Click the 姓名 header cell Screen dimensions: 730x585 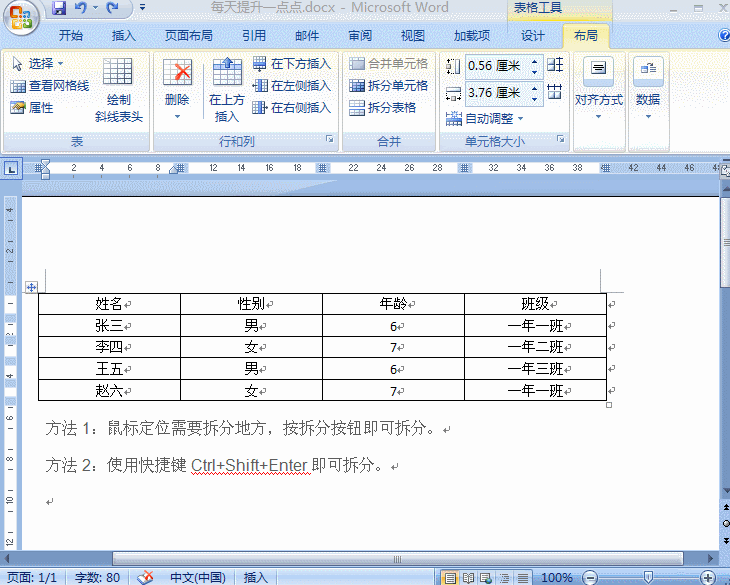pos(109,304)
